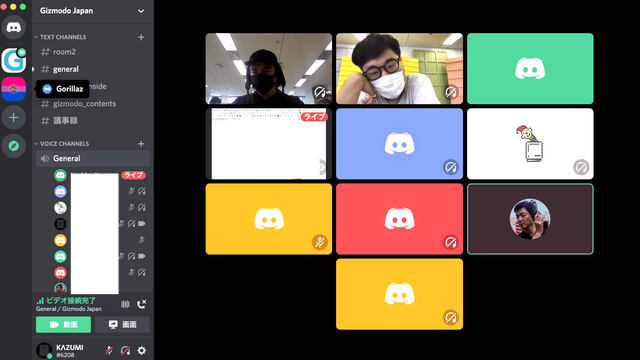Select the Gizmodo Japan server icon
Screen dimensions: 640x360
point(13,60)
